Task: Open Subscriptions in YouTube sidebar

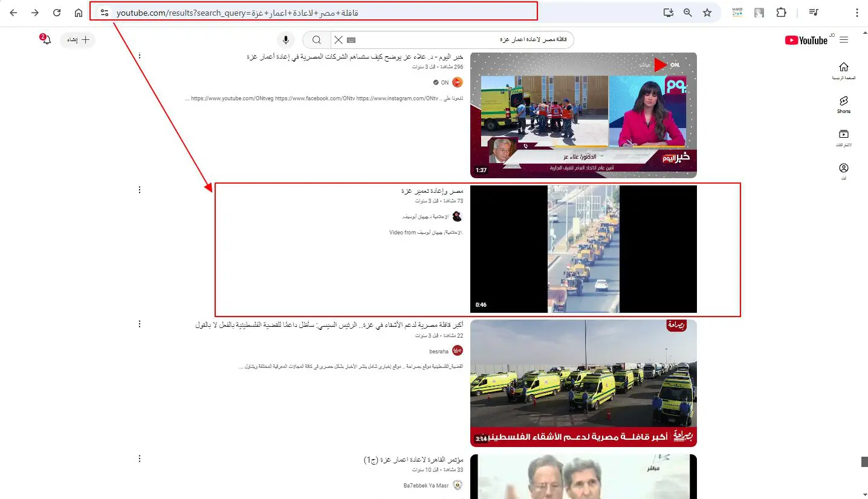Action: (x=844, y=138)
